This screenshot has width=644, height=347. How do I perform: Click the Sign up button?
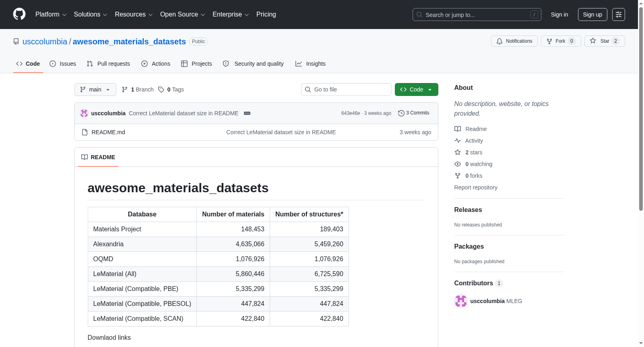tap(592, 15)
